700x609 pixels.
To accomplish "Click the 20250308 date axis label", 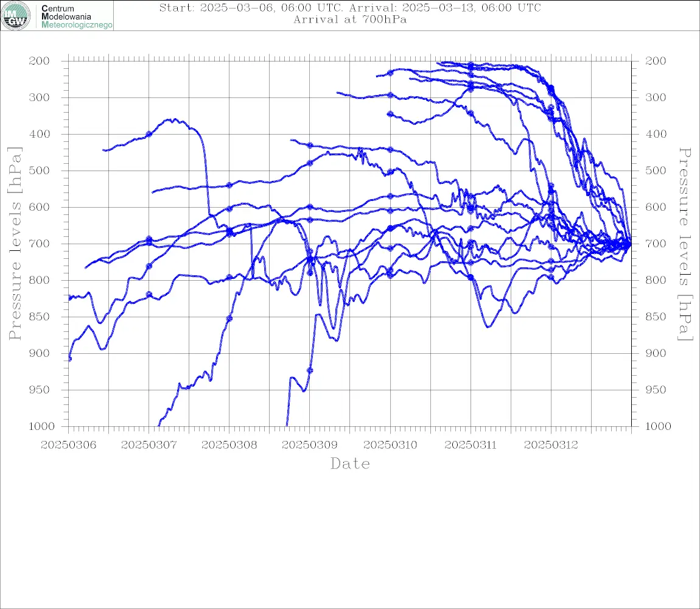I will 229,445.
